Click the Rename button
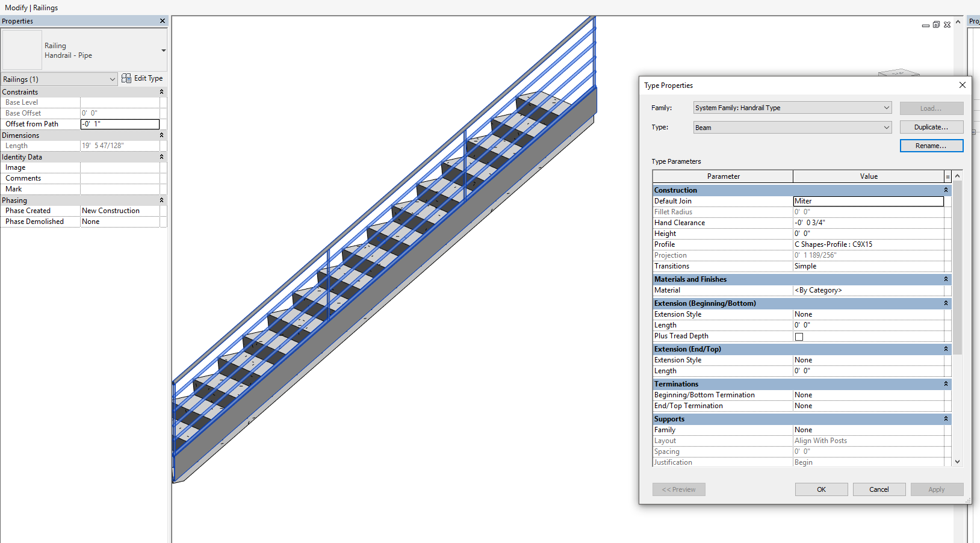Image resolution: width=980 pixels, height=543 pixels. click(931, 146)
